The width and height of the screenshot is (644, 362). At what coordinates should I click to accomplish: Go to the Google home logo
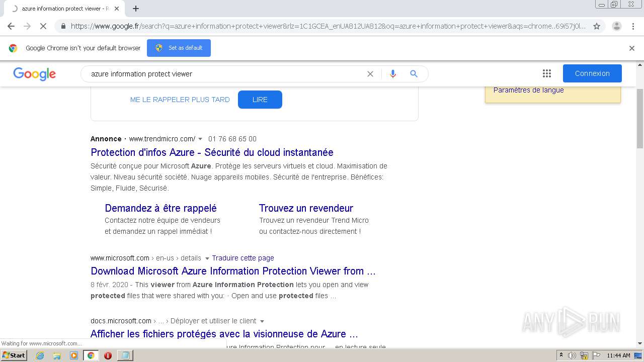coord(34,74)
